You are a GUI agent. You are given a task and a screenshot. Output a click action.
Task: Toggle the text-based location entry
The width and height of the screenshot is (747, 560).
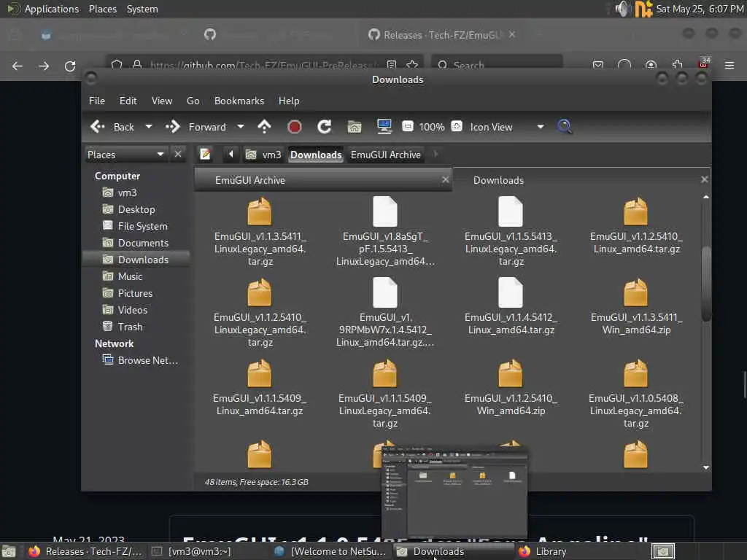tap(206, 155)
